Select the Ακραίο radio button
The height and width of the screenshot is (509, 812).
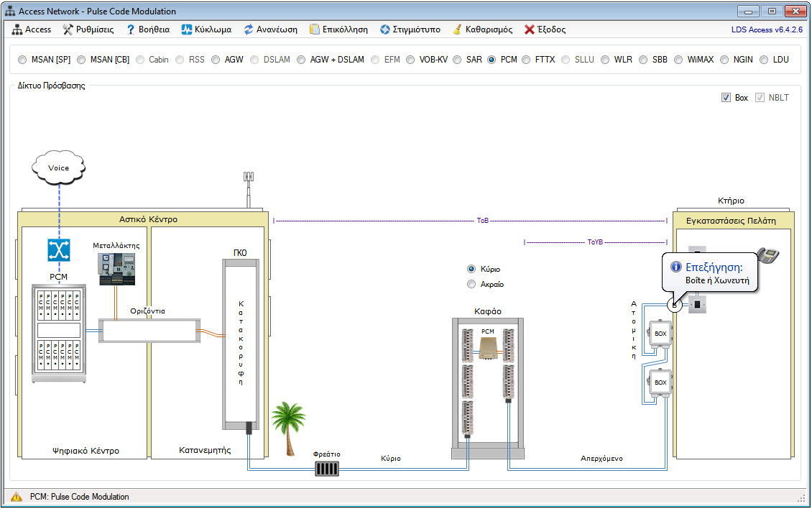(472, 284)
